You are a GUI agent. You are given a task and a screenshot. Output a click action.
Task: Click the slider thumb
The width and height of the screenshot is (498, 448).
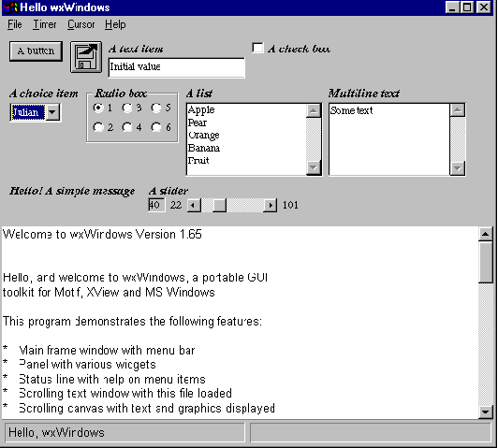click(219, 205)
